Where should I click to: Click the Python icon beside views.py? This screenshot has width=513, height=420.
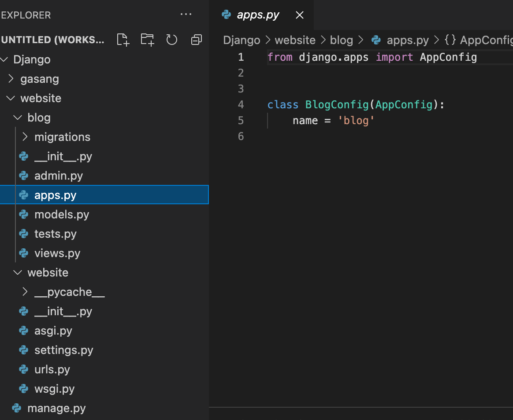(23, 253)
